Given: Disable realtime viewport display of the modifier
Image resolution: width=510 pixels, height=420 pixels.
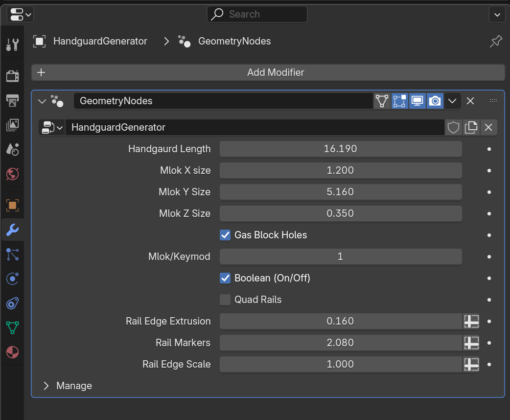Looking at the screenshot, I should tap(417, 101).
